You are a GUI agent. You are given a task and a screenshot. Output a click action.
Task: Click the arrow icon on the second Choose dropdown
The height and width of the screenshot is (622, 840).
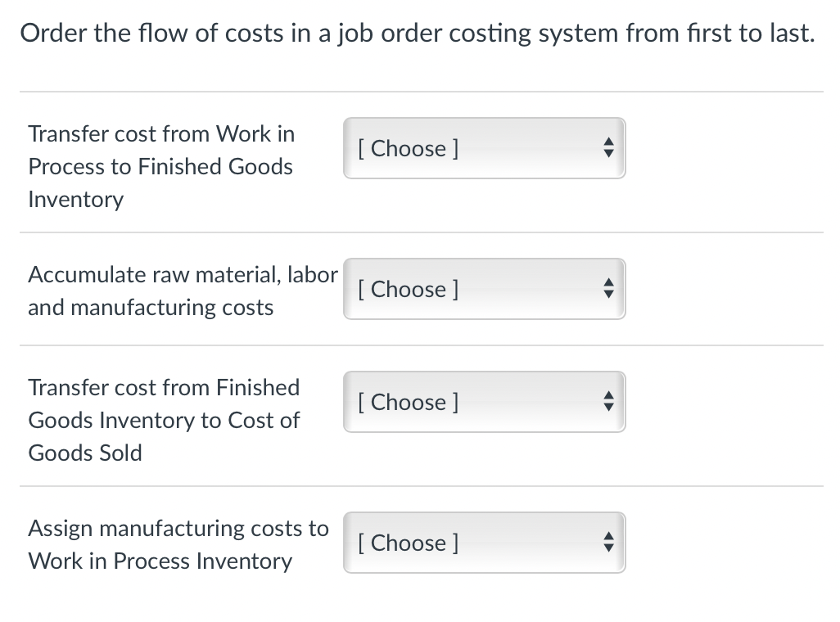point(608,289)
